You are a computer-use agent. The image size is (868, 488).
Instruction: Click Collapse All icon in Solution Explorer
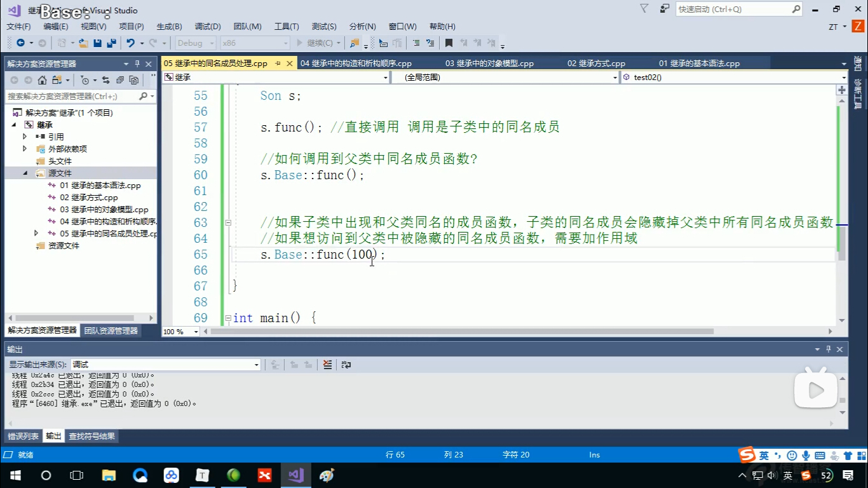(x=119, y=80)
